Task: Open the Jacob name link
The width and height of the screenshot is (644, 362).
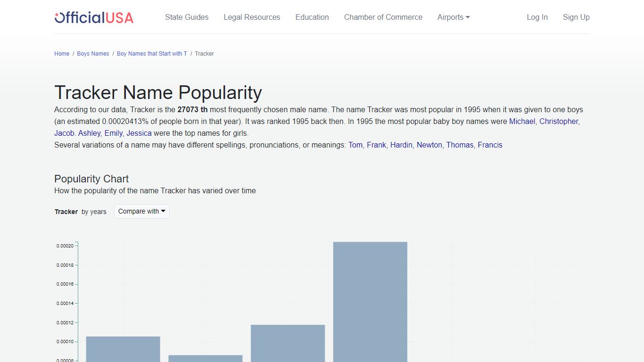Action: point(64,133)
